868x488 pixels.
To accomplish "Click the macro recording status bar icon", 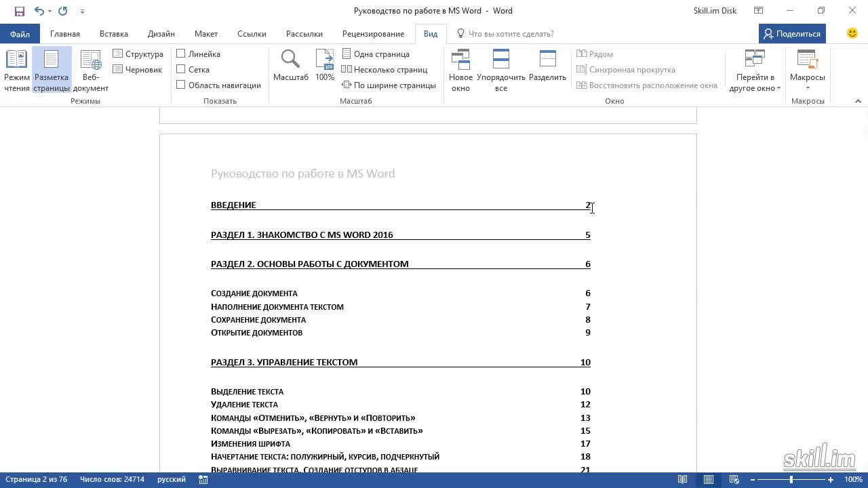I will pyautogui.click(x=203, y=480).
